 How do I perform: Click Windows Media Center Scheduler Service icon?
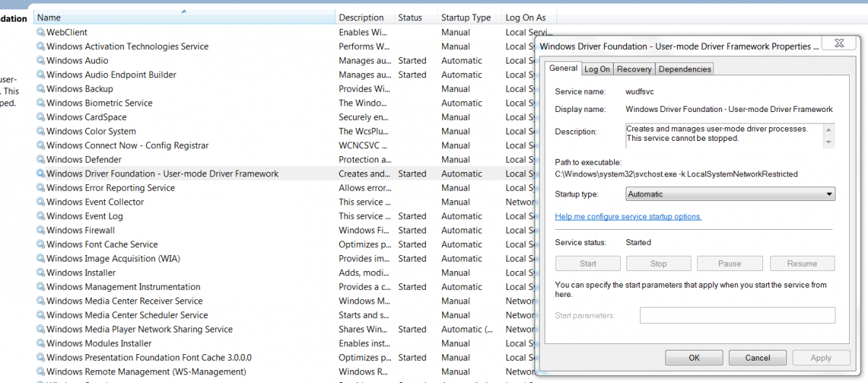point(41,315)
